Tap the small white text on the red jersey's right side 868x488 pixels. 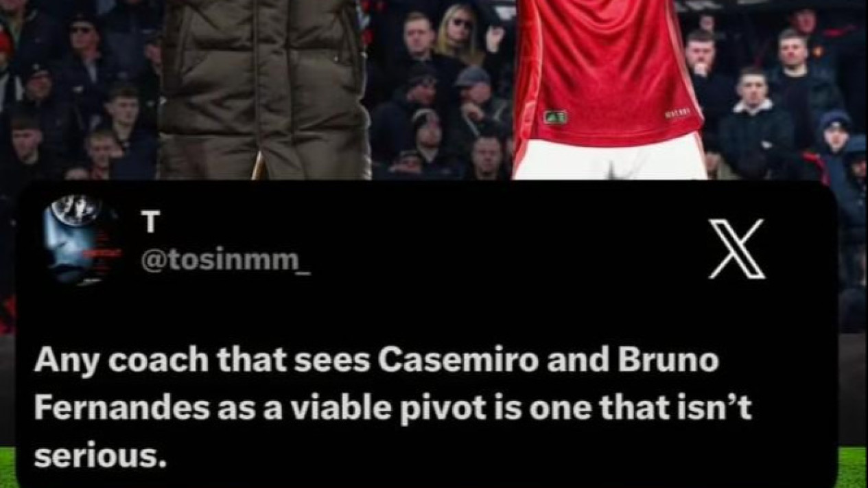click(x=677, y=113)
